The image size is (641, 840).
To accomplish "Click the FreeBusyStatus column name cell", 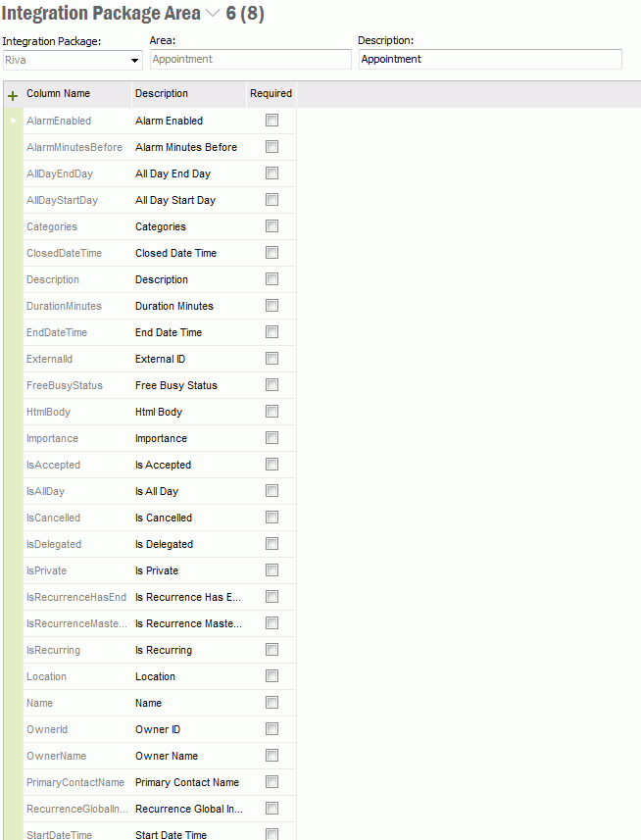I will 65,385.
